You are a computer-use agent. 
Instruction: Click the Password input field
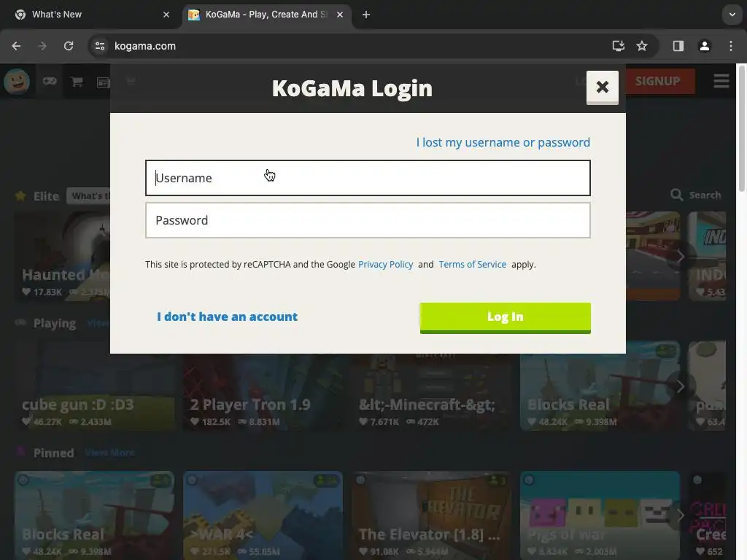click(x=368, y=220)
